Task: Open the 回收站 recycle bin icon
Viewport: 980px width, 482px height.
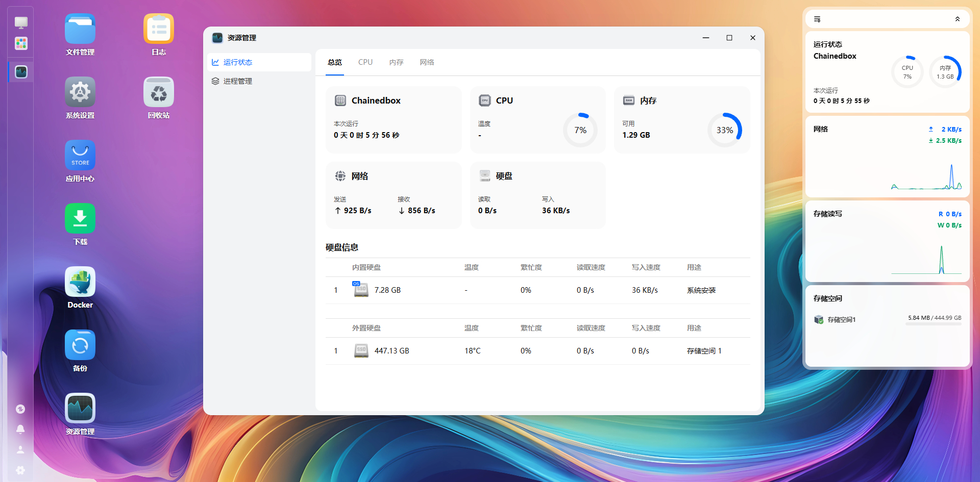Action: [159, 92]
